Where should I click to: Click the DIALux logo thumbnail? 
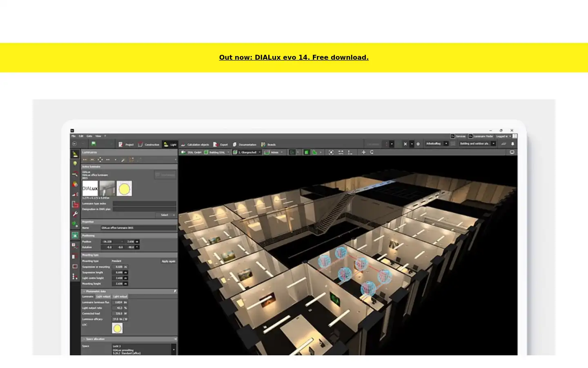[x=90, y=188]
